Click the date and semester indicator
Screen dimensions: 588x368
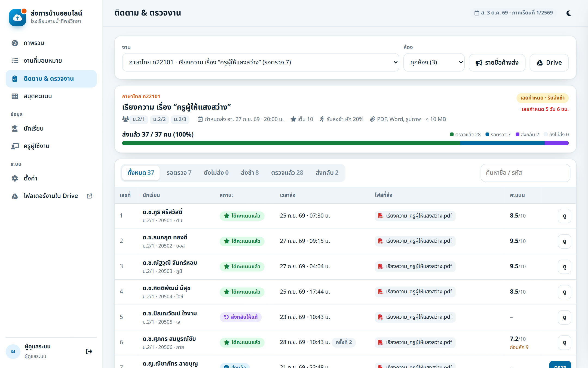pyautogui.click(x=514, y=13)
